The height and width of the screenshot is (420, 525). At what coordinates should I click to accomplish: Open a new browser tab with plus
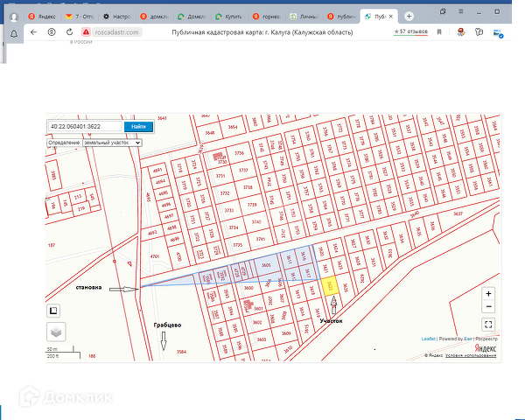point(409,16)
